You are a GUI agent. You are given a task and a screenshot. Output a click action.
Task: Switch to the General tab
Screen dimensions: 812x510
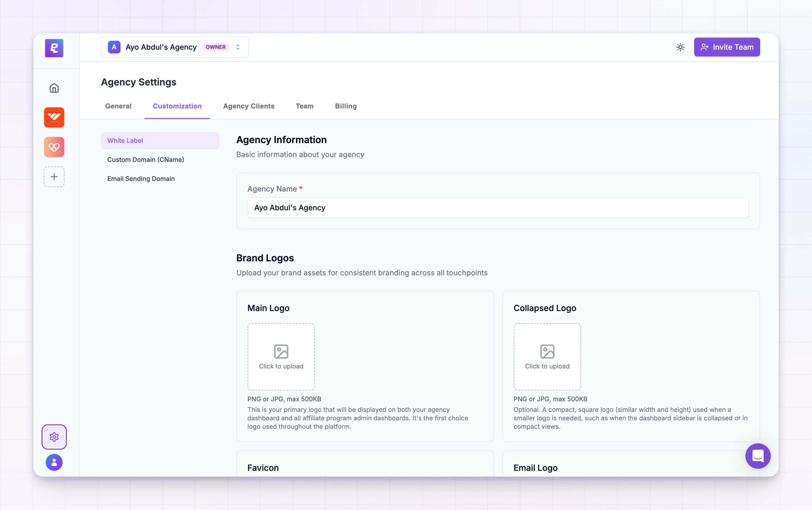(118, 106)
